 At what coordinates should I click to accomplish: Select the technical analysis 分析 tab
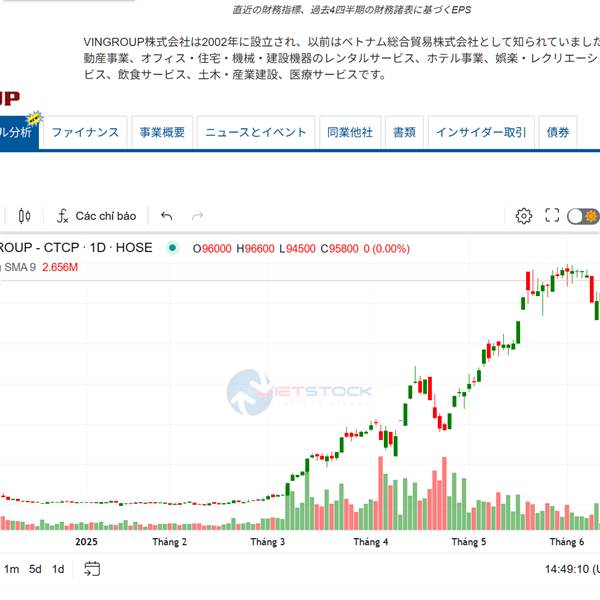pyautogui.click(x=19, y=132)
